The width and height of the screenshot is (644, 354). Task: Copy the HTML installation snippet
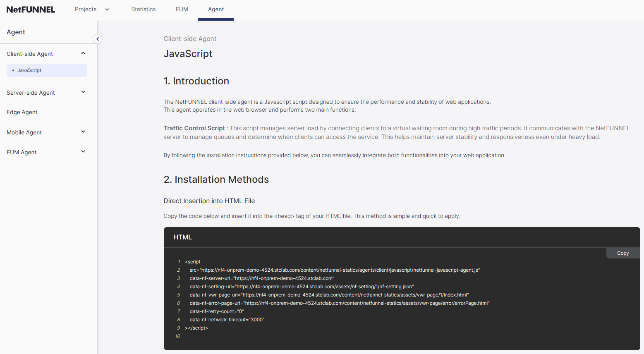click(x=622, y=253)
